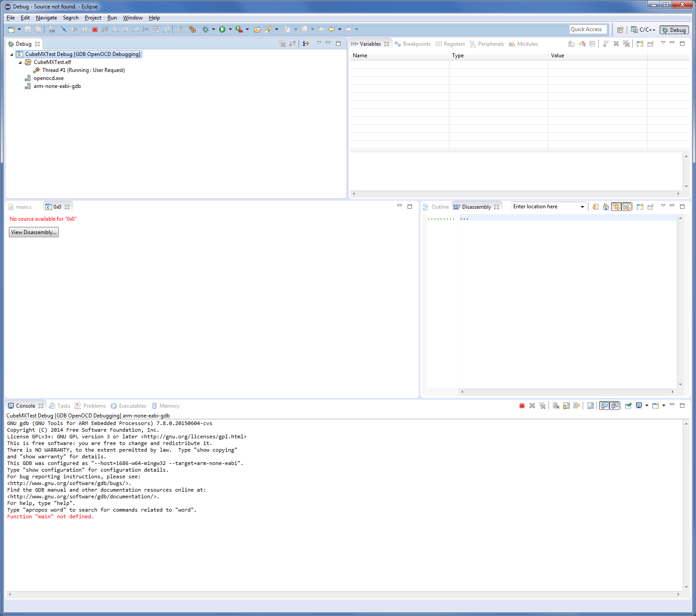This screenshot has height=616, width=696.
Task: Click instruction stepping icon in Debug view toolbar
Action: click(x=306, y=44)
